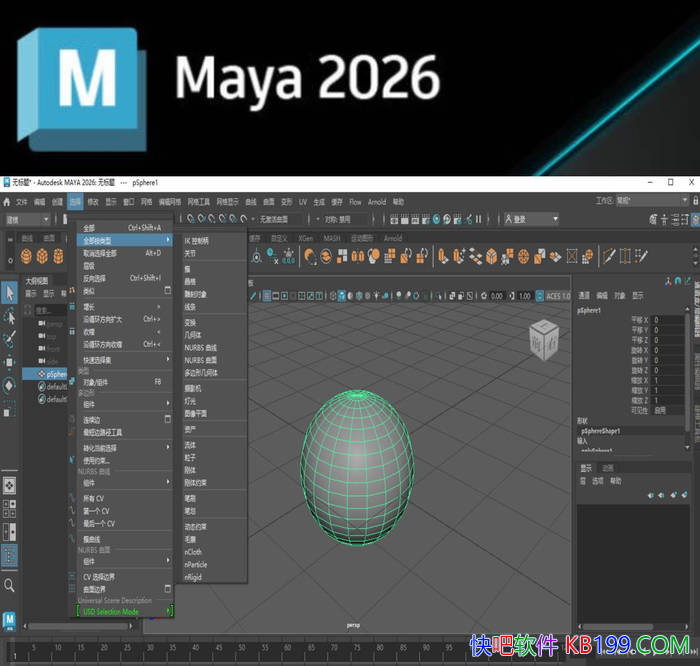Viewport: 700px width, 666px height.
Task: Expand the 增长 submenu entry
Action: coord(125,307)
